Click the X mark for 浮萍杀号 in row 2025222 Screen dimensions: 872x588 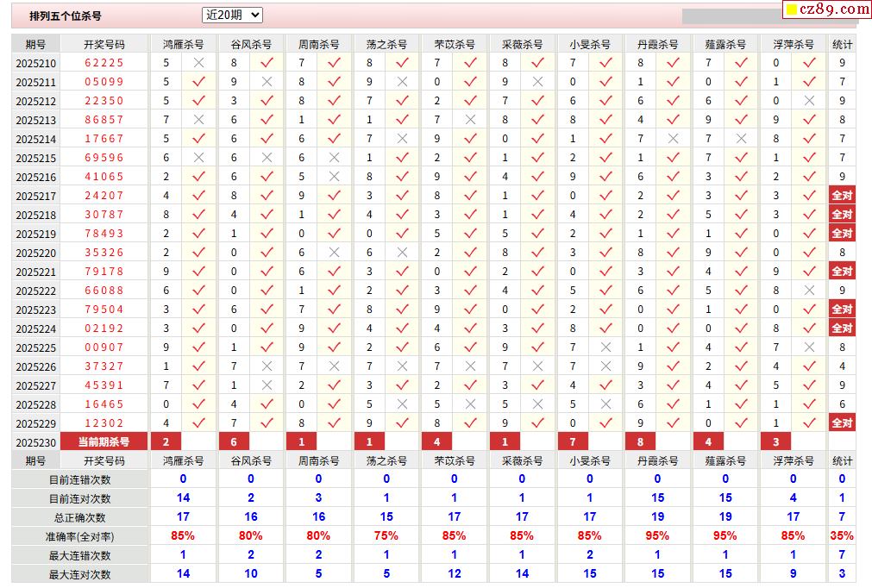point(809,290)
